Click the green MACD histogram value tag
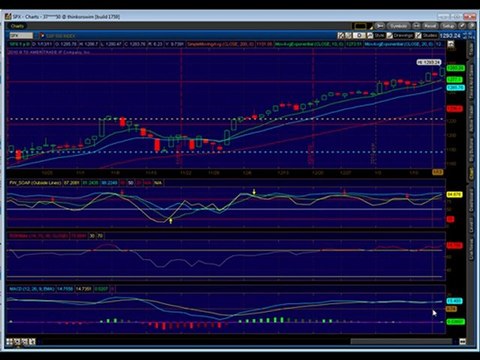This screenshot has height=360, width=480. (456, 322)
